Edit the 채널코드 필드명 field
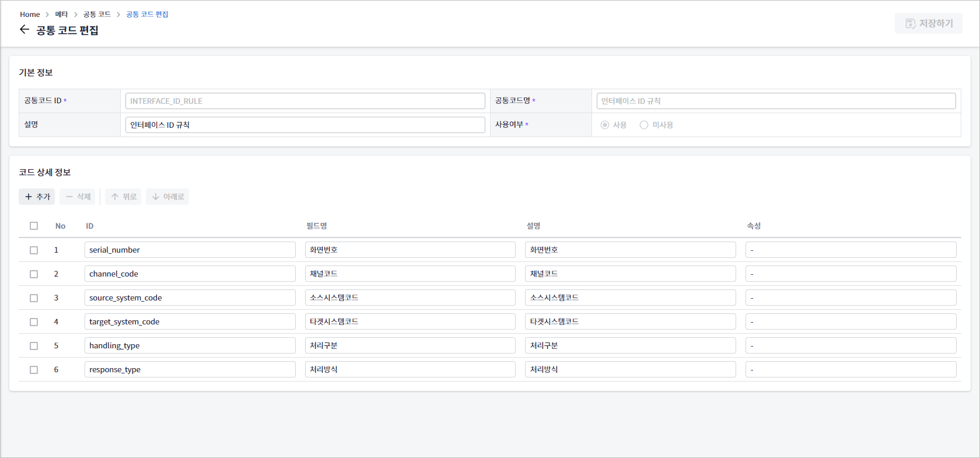Viewport: 980px width, 458px height. click(410, 274)
